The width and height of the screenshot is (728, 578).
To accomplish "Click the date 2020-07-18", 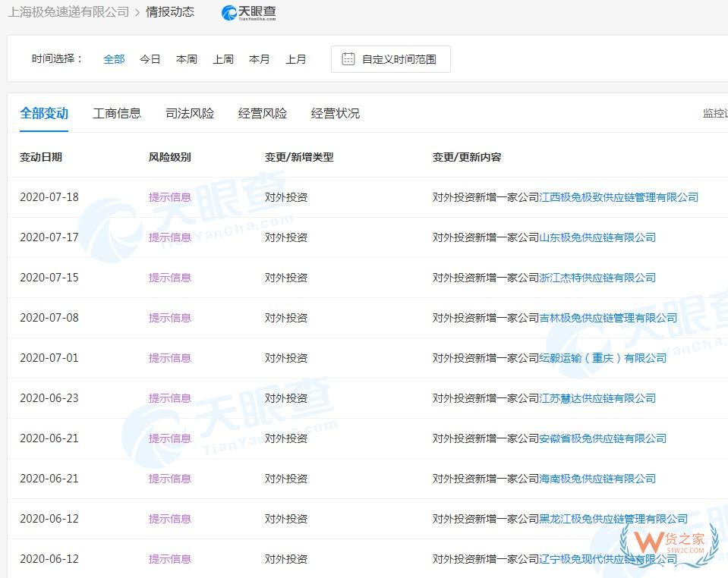I will [49, 197].
